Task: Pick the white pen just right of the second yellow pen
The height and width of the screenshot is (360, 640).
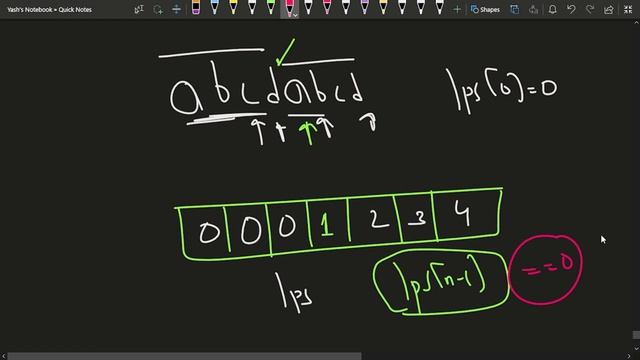Action: (x=402, y=8)
